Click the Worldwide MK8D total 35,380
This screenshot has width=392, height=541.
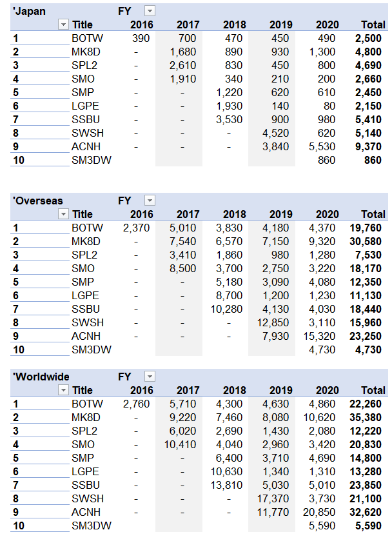click(366, 417)
